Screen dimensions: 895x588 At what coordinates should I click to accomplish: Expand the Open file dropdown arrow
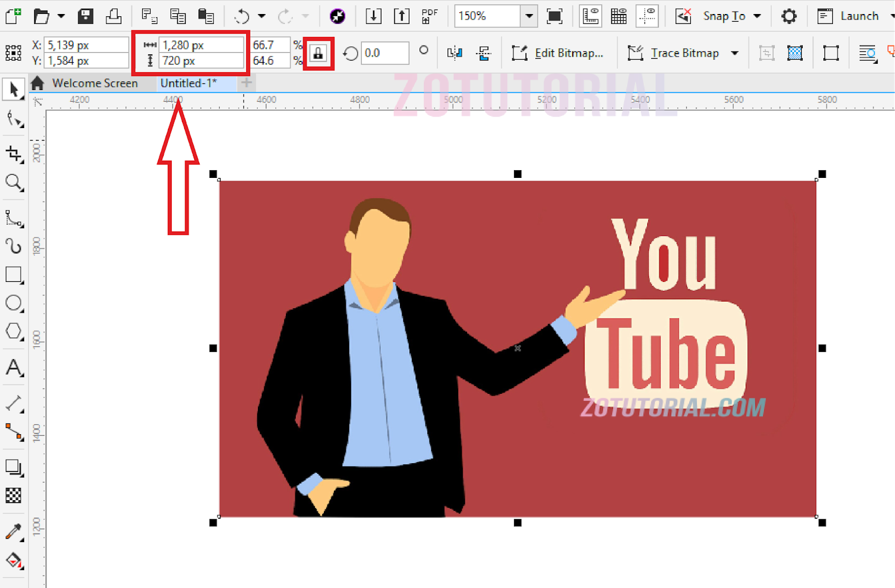point(61,16)
